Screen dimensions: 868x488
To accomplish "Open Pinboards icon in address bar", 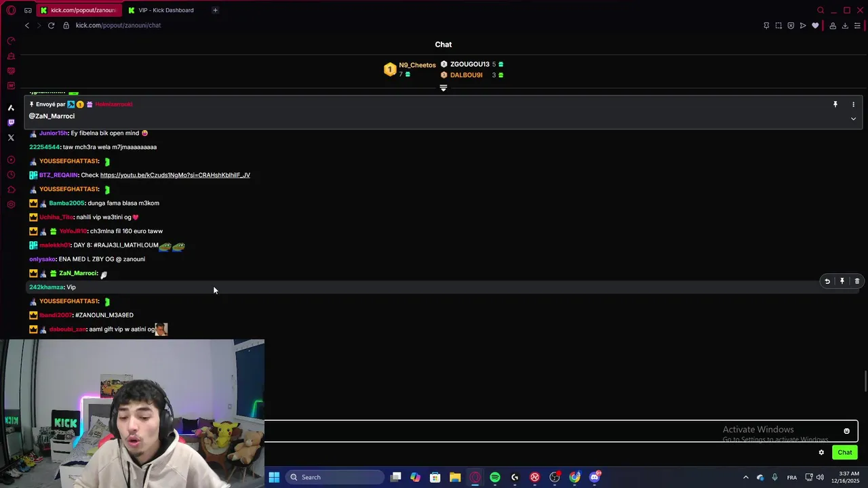I will (766, 25).
